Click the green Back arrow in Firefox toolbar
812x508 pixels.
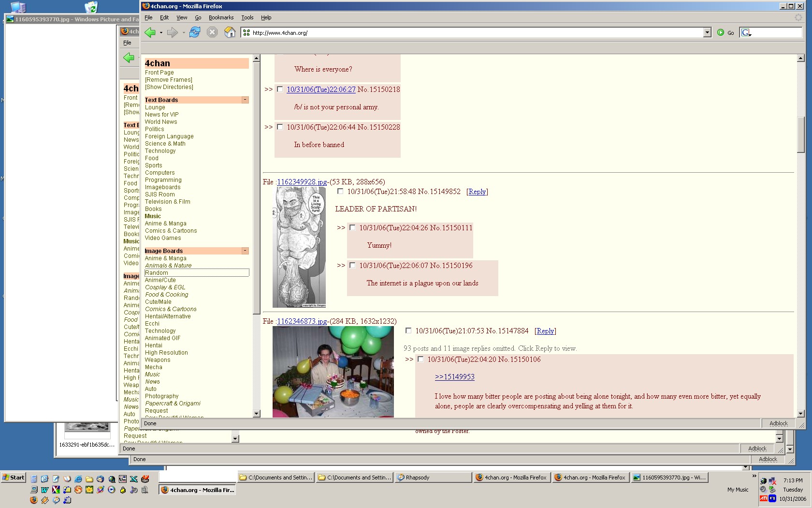pos(150,32)
